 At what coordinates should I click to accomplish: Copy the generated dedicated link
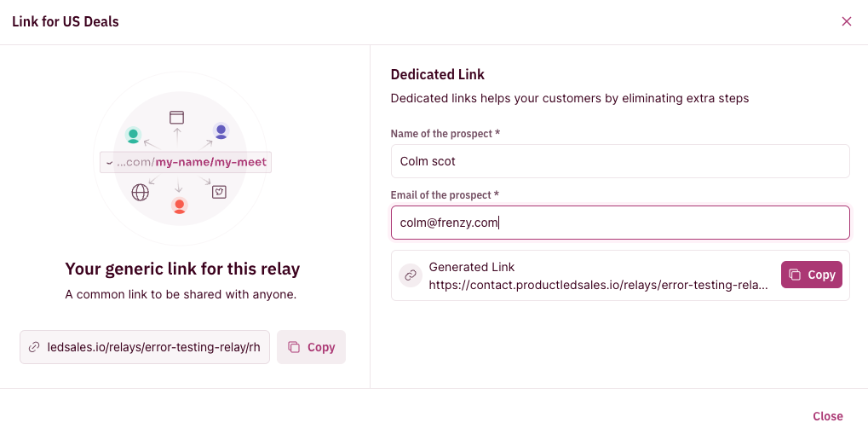[812, 275]
